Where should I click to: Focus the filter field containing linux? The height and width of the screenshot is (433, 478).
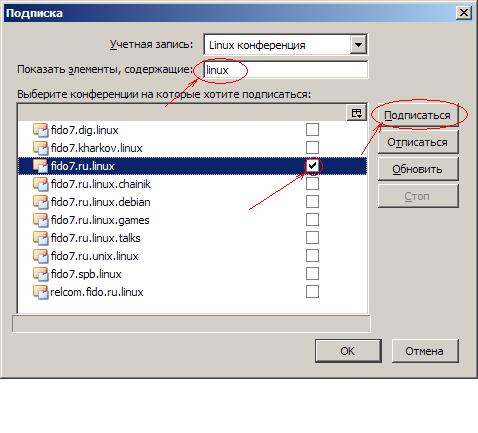286,70
